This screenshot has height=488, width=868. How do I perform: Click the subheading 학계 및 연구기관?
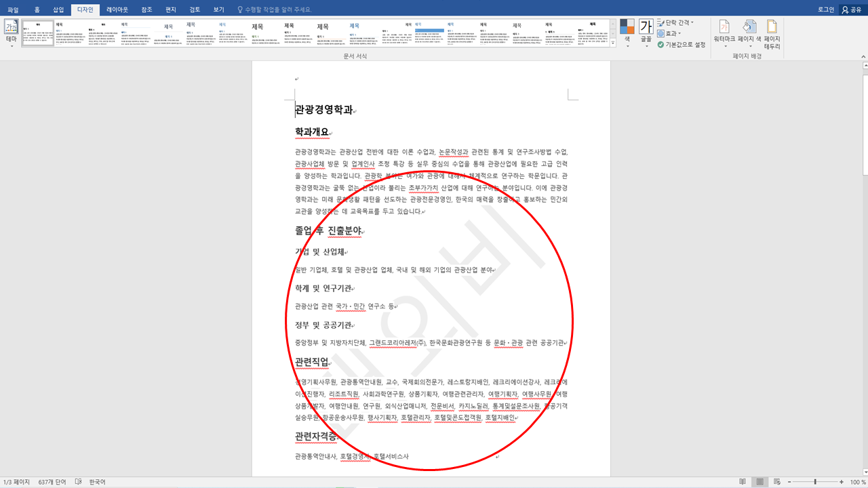point(323,288)
